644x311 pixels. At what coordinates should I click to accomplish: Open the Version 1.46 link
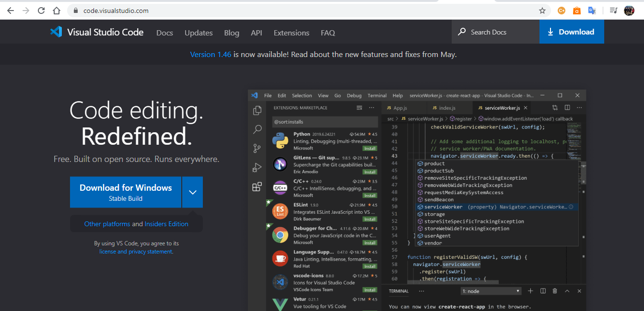pos(211,54)
